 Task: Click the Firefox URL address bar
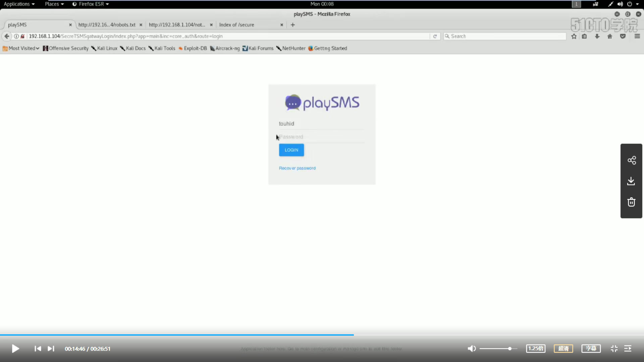point(228,36)
